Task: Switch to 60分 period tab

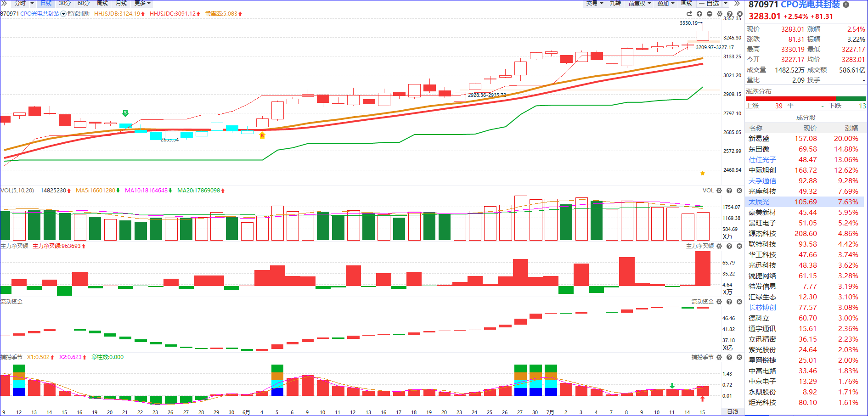Action: [84, 3]
